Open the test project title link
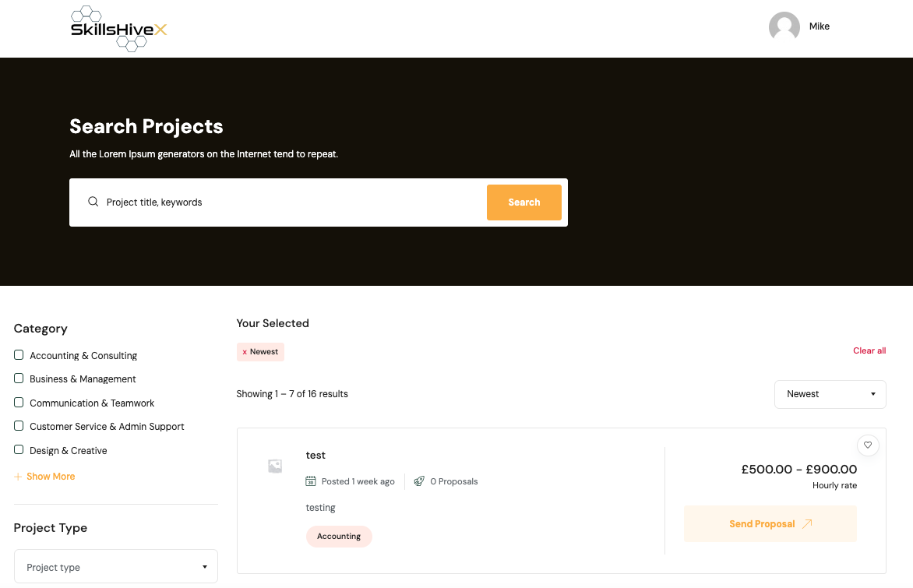 click(315, 456)
